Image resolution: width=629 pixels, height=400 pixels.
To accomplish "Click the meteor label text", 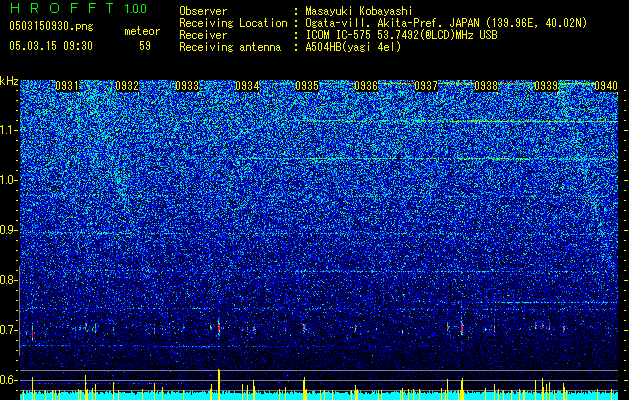I will pos(142,31).
